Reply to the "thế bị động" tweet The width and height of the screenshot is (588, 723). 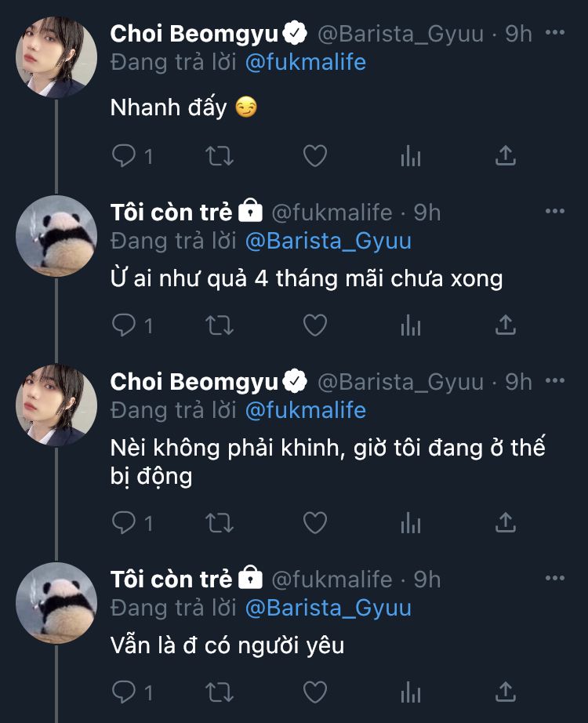(125, 521)
